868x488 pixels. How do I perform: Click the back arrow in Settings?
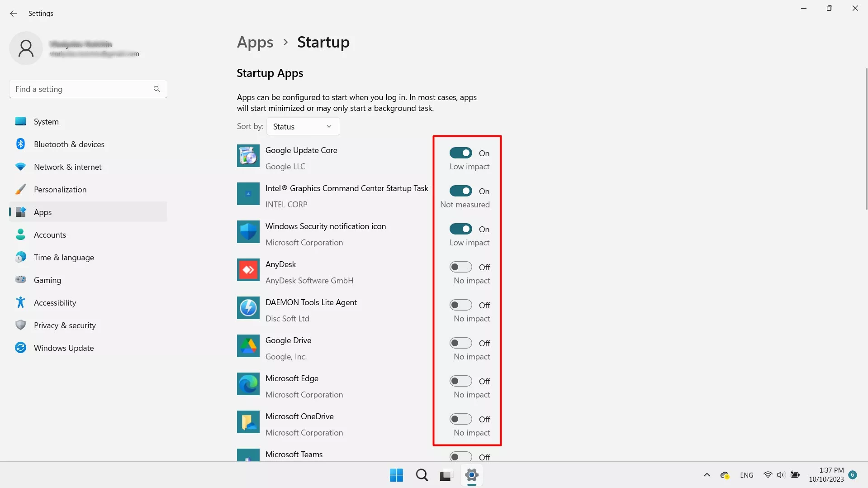14,14
